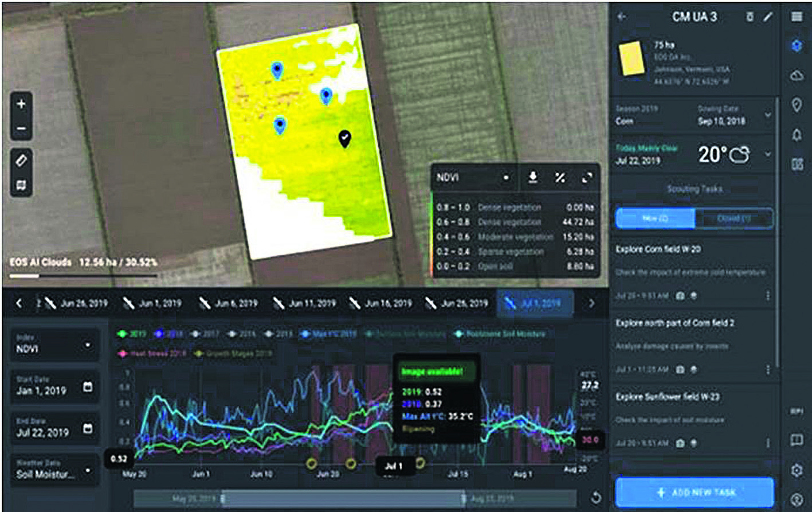Click the download icon in NDVI panel
The height and width of the screenshot is (512, 812).
(x=532, y=178)
